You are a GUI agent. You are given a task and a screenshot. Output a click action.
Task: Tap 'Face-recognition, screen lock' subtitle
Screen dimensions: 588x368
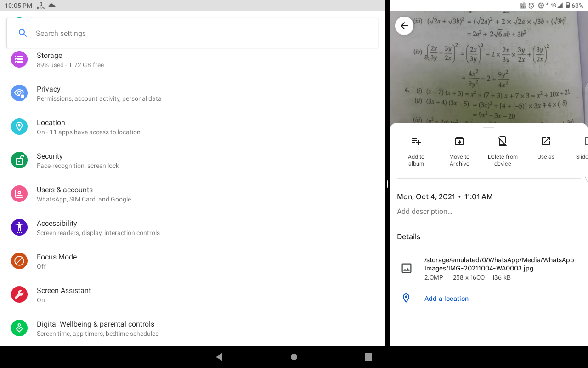click(x=78, y=166)
